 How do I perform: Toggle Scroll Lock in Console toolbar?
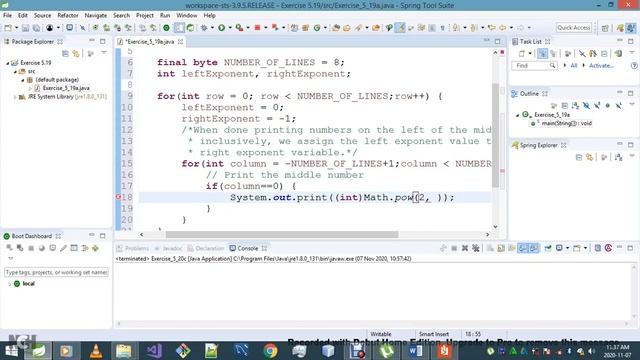coord(501,248)
